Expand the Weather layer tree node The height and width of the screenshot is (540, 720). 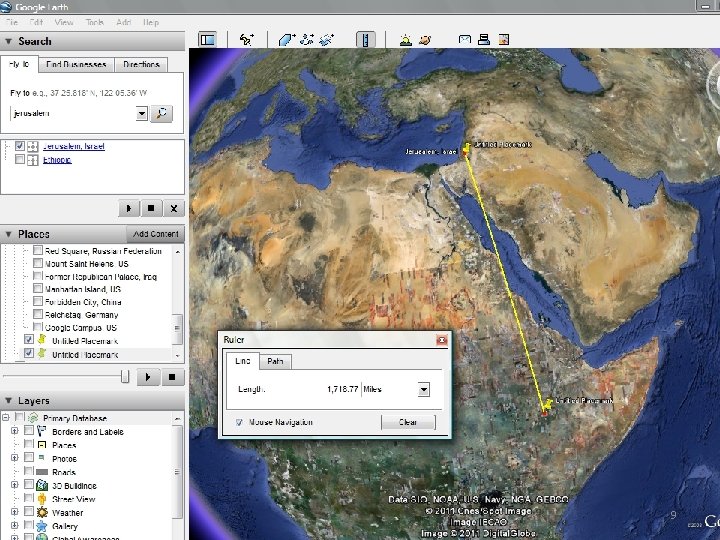tap(15, 512)
